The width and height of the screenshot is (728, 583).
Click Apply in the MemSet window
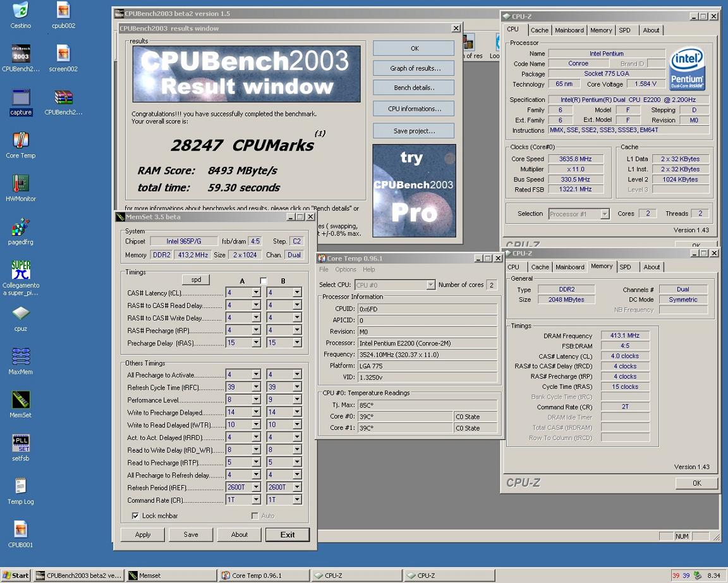(x=143, y=535)
